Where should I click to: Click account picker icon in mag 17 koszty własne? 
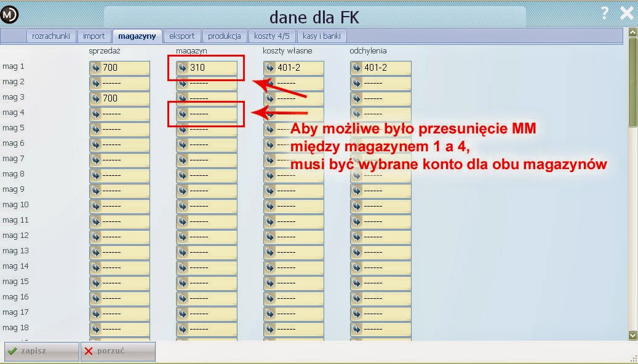[x=269, y=314]
